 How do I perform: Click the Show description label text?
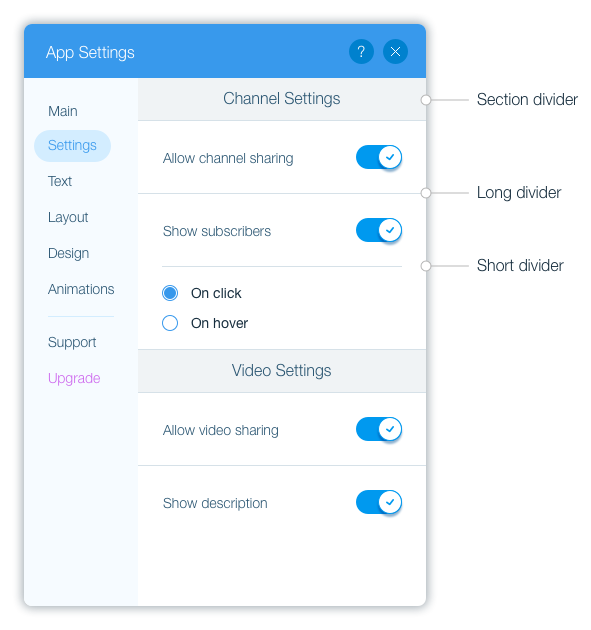coord(215,503)
